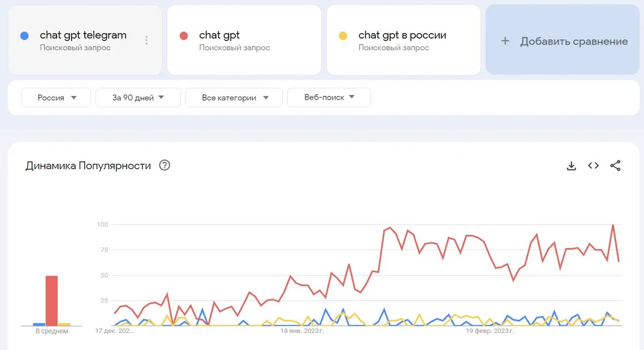Open the Россия region dropdown
Screen dimensions: 644x350
point(55,97)
